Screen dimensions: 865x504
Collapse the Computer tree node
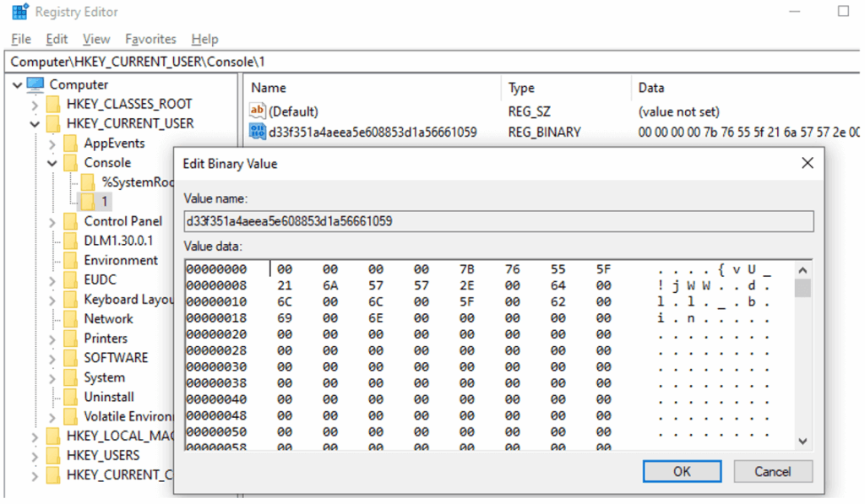(17, 85)
